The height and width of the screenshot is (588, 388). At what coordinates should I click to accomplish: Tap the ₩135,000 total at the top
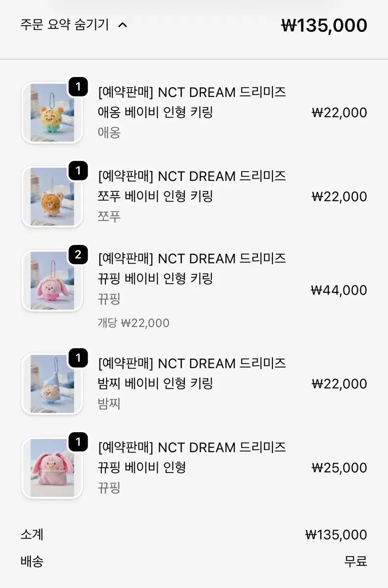coord(324,25)
